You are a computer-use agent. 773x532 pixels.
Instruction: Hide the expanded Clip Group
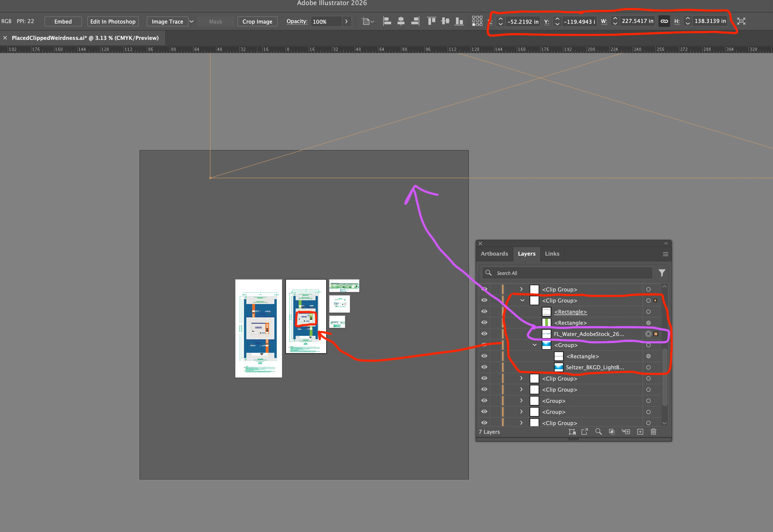[484, 300]
